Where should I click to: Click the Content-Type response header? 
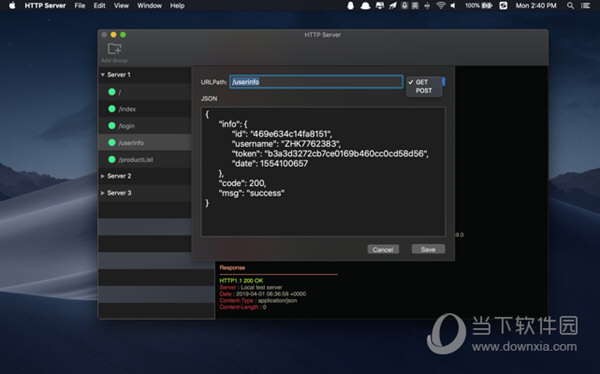tap(258, 301)
